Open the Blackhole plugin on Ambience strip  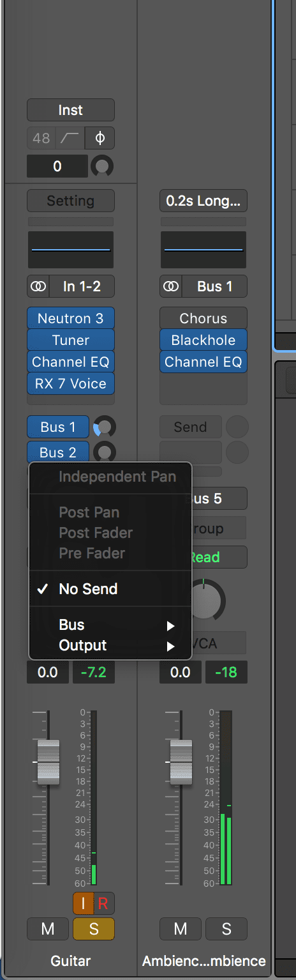[203, 340]
